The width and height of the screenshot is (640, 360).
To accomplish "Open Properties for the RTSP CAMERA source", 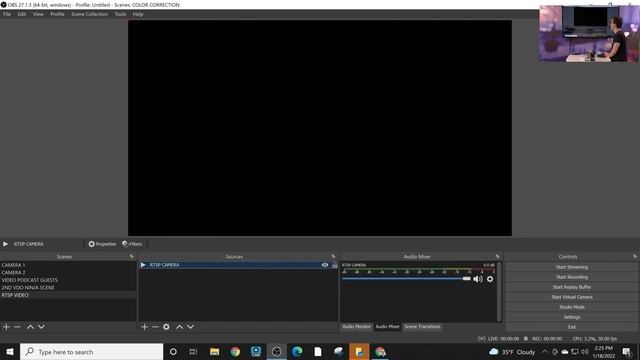I will click(102, 244).
